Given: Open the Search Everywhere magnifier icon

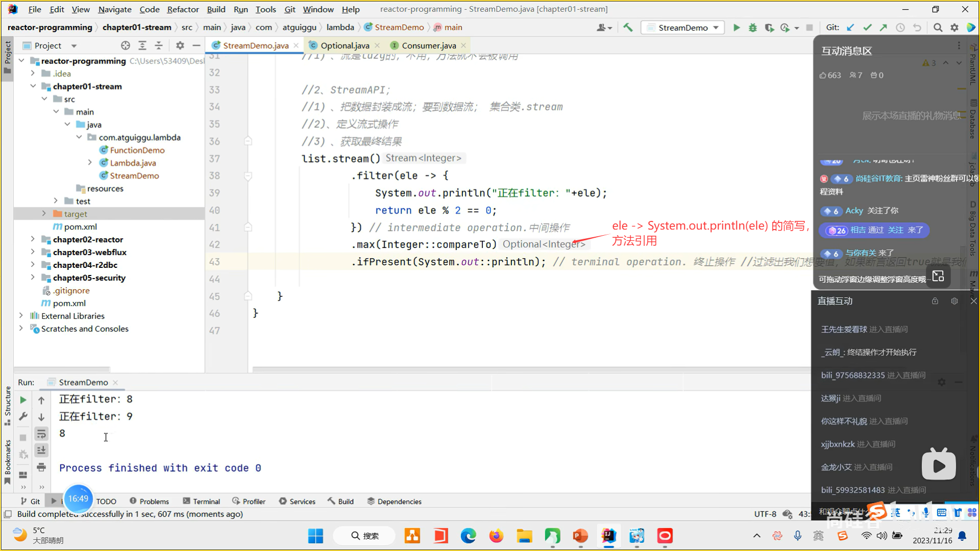Looking at the screenshot, I should click(938, 28).
